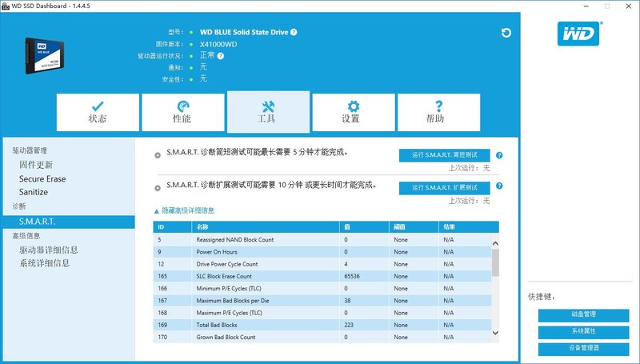Click SLC Block Erase Count row
640x364 pixels.
pos(322,276)
